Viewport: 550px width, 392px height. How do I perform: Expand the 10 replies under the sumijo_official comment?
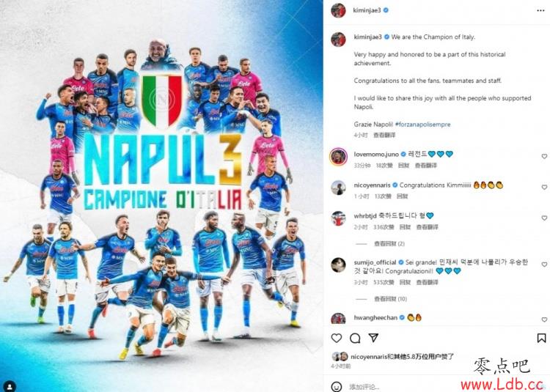[390, 299]
